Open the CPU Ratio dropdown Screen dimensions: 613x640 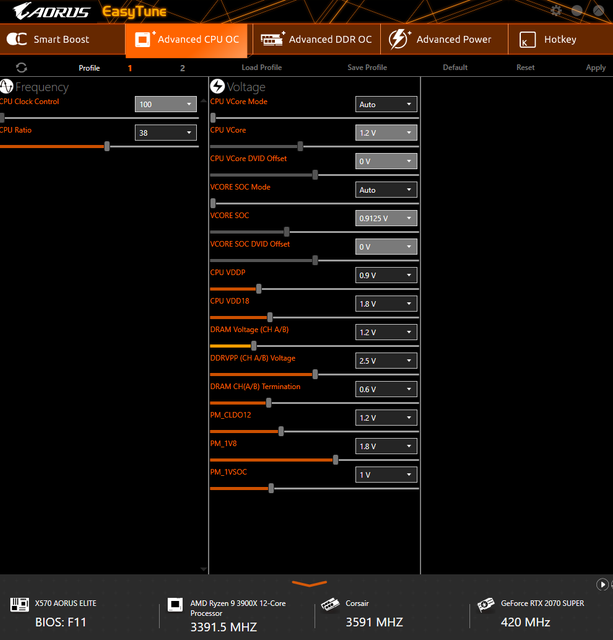pyautogui.click(x=165, y=133)
